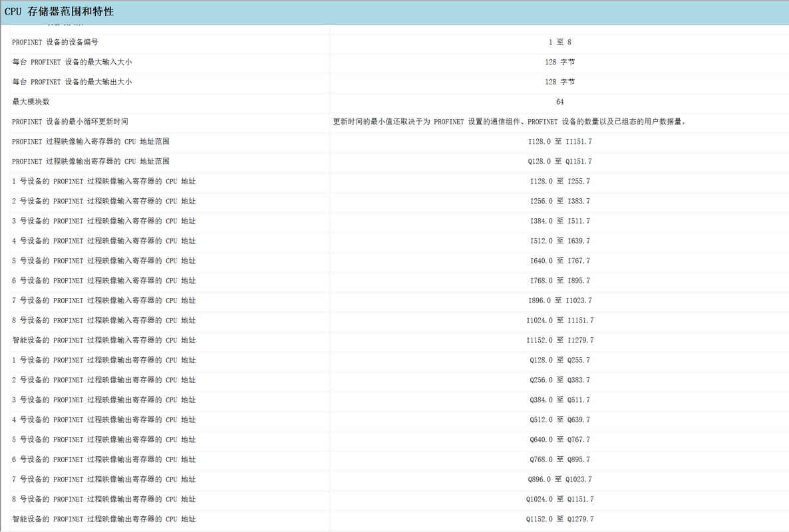Select '智能设备的 PROFINET 过程映像输入寄存器' label
The image size is (789, 532).
pos(104,340)
